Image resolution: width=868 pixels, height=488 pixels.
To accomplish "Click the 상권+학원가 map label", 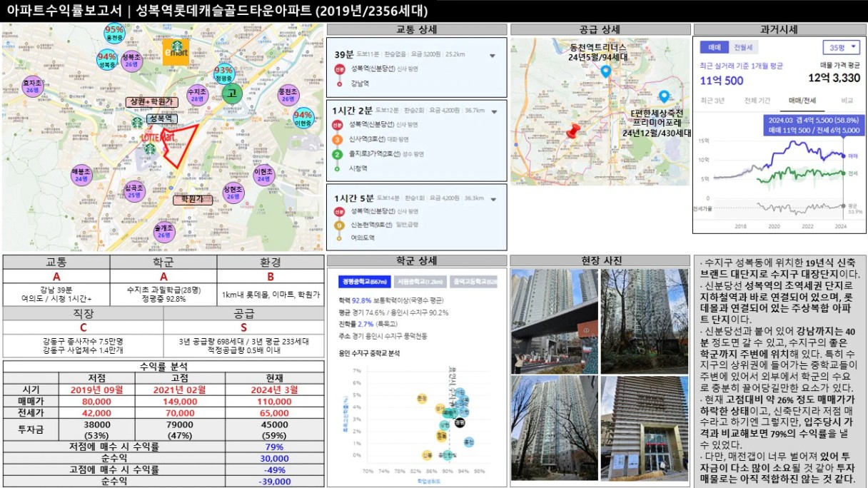I will [151, 102].
